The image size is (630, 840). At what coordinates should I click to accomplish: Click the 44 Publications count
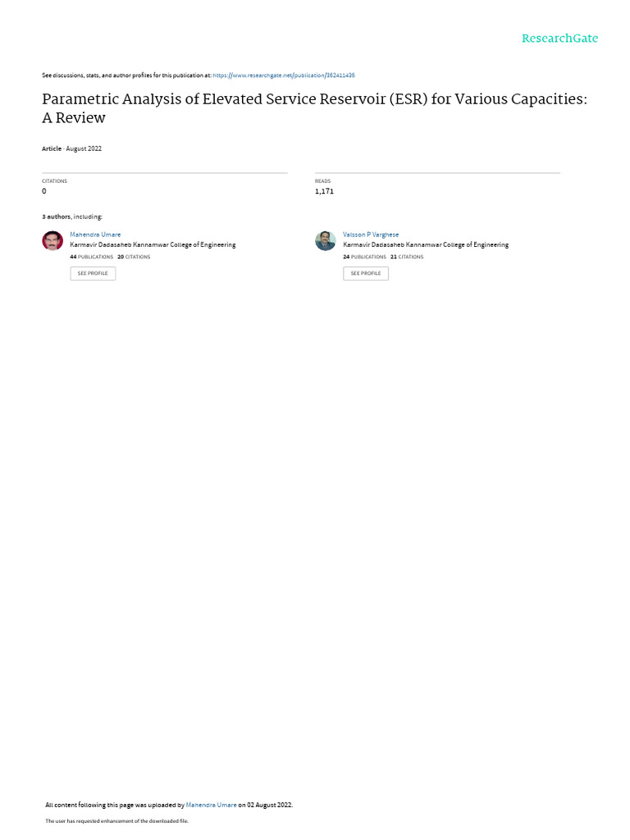(92, 257)
